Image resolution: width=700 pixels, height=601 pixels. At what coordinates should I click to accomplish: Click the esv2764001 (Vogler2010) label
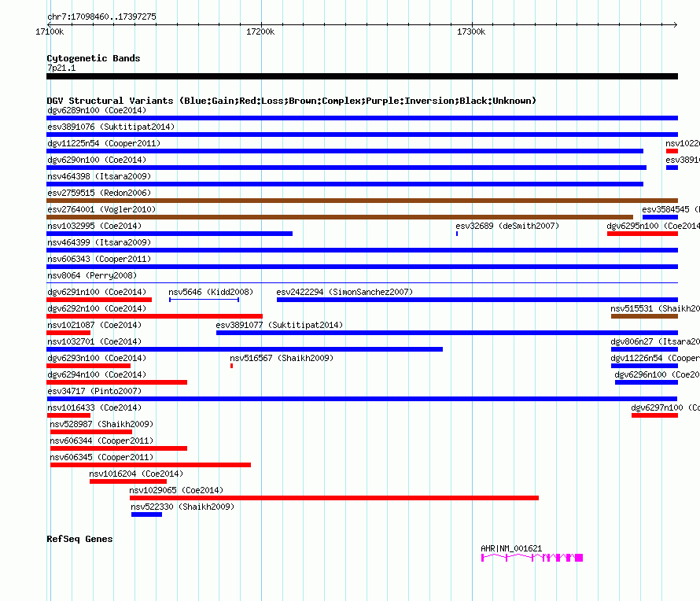101,209
